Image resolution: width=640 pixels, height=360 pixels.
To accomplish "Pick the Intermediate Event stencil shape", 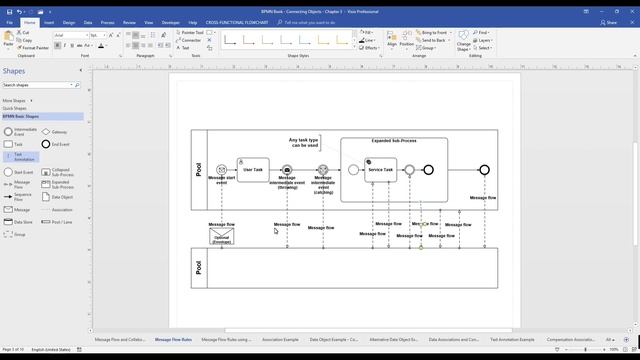I will click(20, 132).
